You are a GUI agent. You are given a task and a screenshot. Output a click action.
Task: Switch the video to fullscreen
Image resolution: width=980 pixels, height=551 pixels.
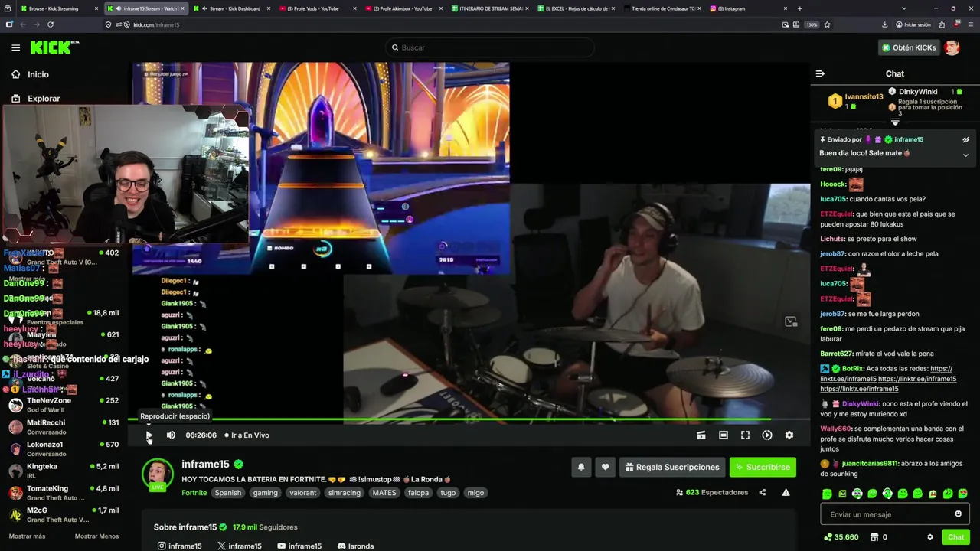click(745, 435)
